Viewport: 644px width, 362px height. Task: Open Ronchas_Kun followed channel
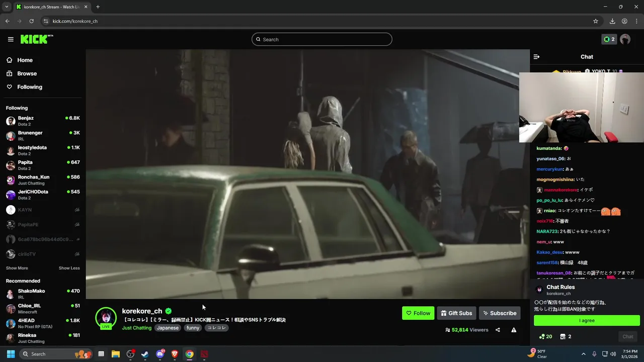tap(43, 180)
